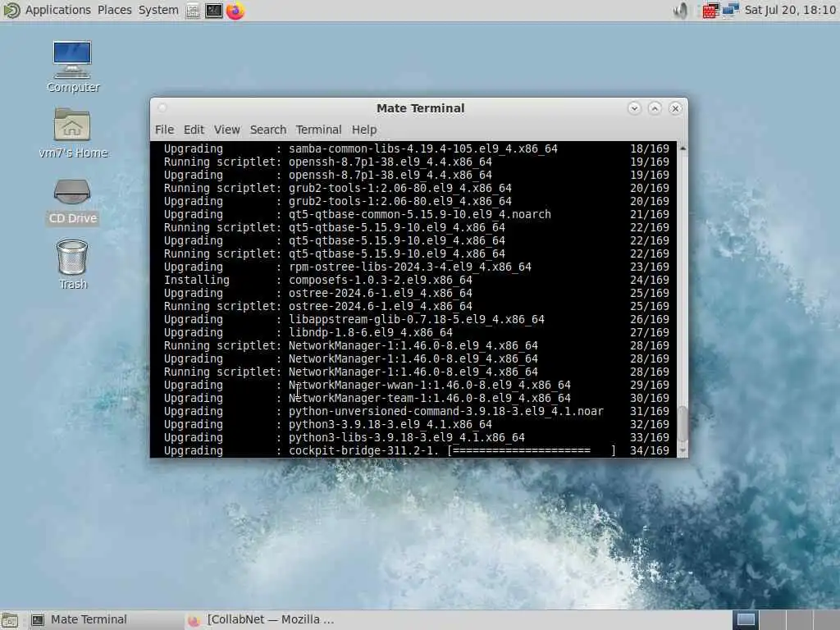
Task: Select the Computer desktop icon
Action: (x=72, y=66)
